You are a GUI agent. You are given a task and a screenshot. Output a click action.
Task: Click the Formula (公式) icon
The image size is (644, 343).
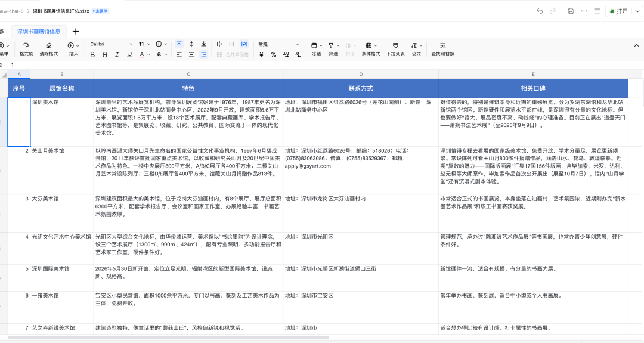414,45
